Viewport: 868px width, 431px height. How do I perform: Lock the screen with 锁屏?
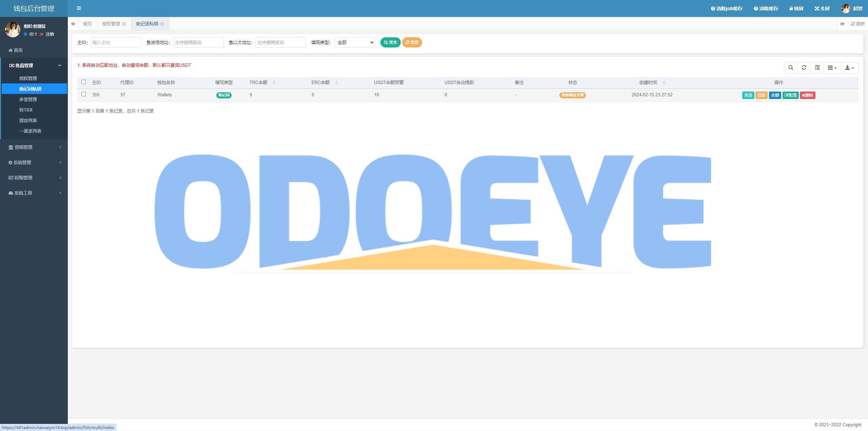(796, 8)
